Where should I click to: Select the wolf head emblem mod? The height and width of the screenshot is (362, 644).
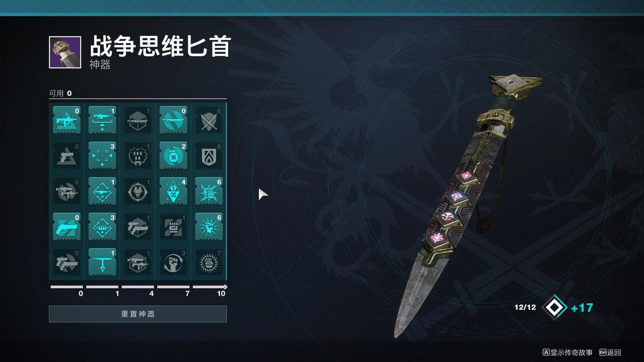138,191
